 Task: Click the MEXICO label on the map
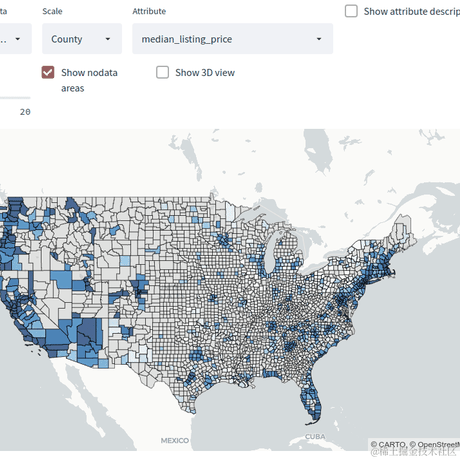[175, 441]
